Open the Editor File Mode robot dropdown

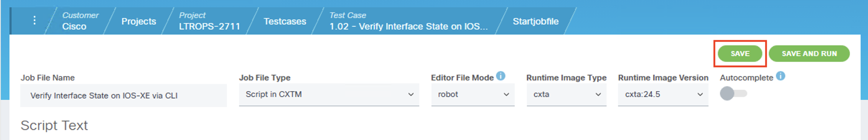(x=473, y=94)
